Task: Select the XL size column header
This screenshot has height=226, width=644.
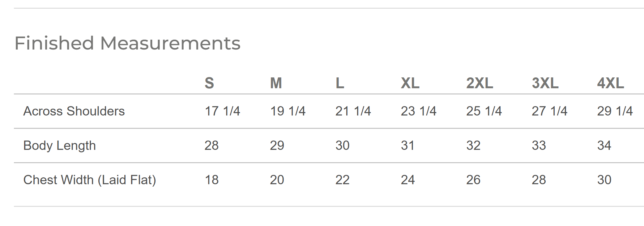Action: click(x=410, y=83)
